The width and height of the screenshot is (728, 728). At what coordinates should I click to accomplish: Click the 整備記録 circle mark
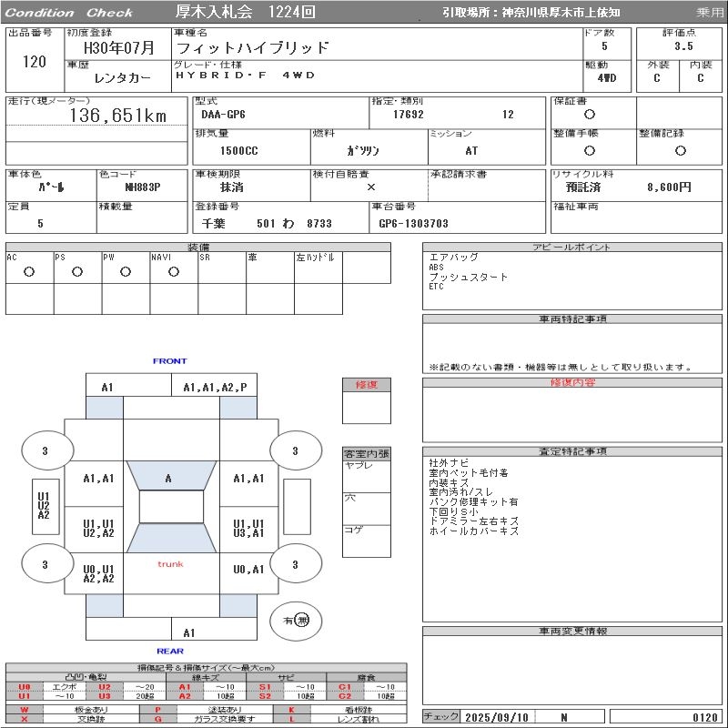coord(674,150)
